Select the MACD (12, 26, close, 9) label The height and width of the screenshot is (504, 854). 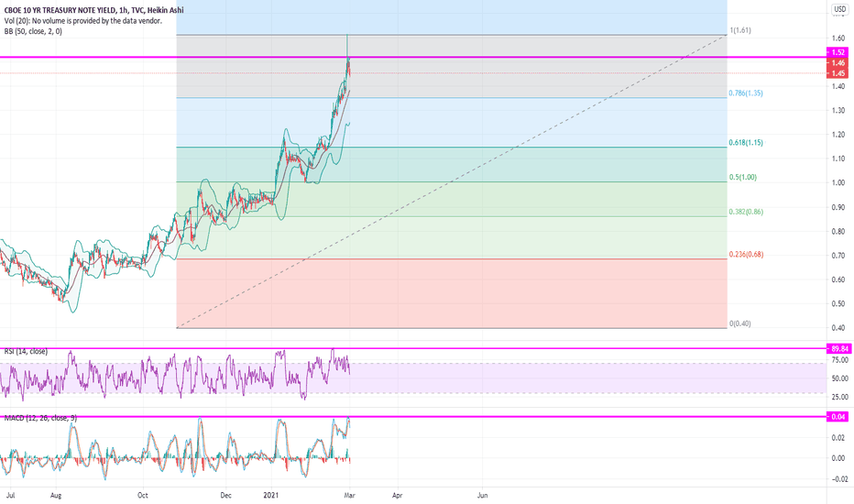[x=40, y=418]
